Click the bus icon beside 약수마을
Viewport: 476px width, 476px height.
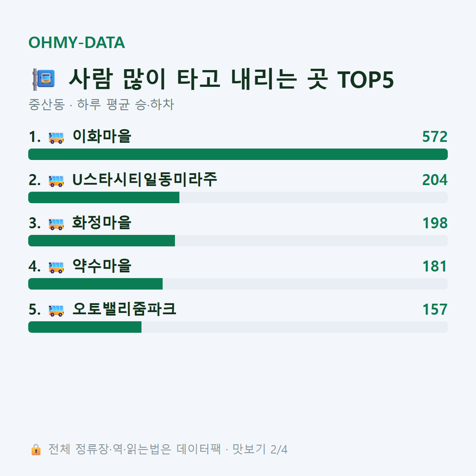coord(56,267)
